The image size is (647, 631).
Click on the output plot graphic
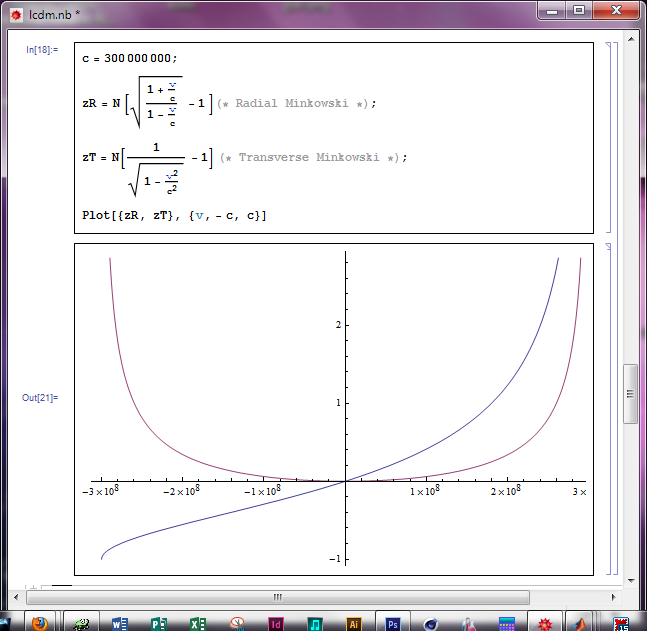click(340, 408)
